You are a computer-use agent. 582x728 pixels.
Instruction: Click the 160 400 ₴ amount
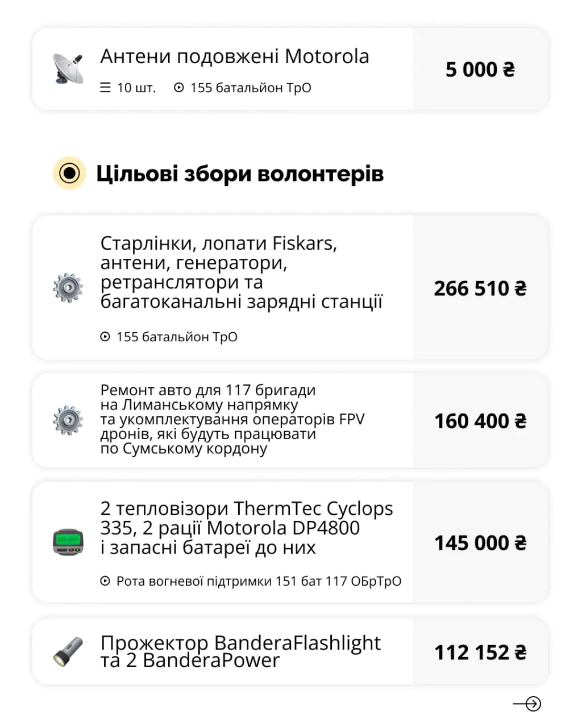click(480, 421)
